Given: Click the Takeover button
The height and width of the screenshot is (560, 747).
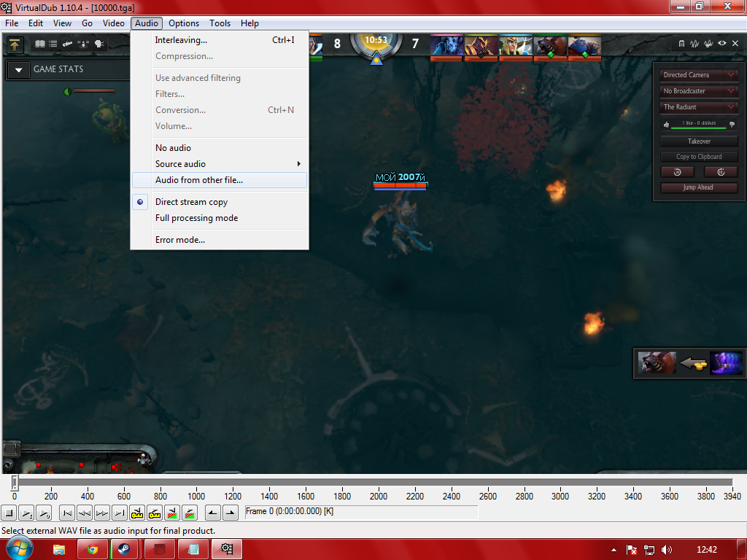Looking at the screenshot, I should tap(699, 141).
